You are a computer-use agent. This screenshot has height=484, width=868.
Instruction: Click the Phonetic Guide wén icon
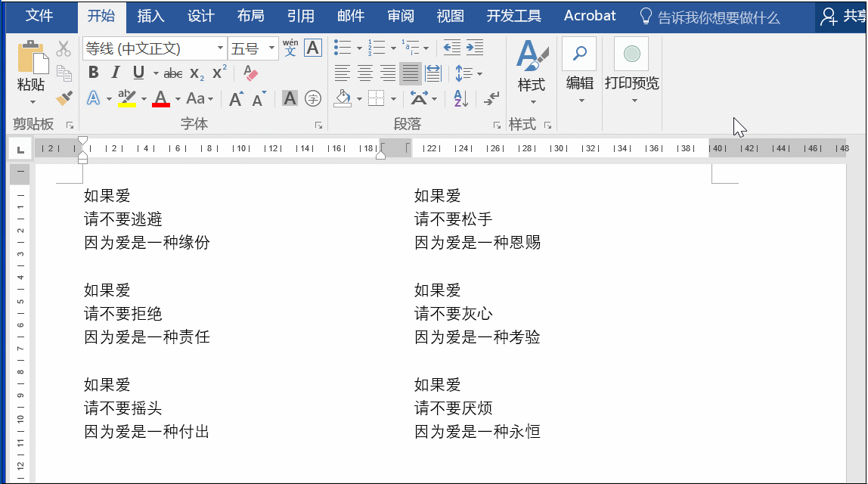pyautogui.click(x=290, y=48)
